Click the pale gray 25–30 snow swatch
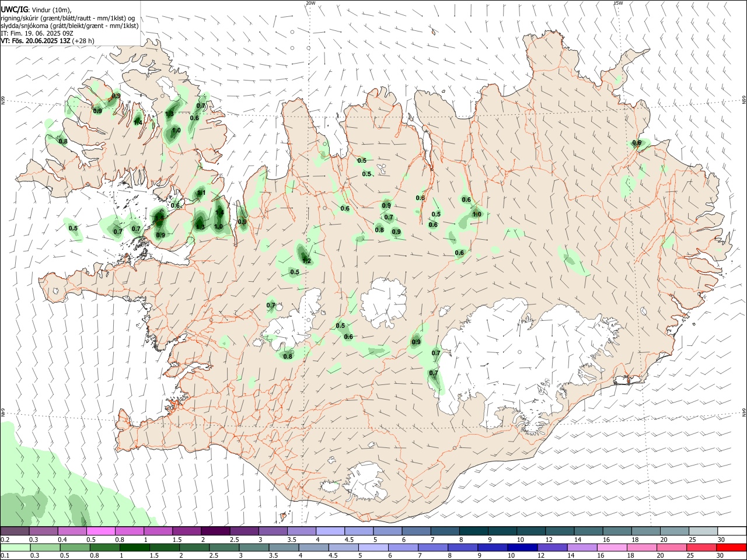The width and height of the screenshot is (747, 560). tap(703, 531)
